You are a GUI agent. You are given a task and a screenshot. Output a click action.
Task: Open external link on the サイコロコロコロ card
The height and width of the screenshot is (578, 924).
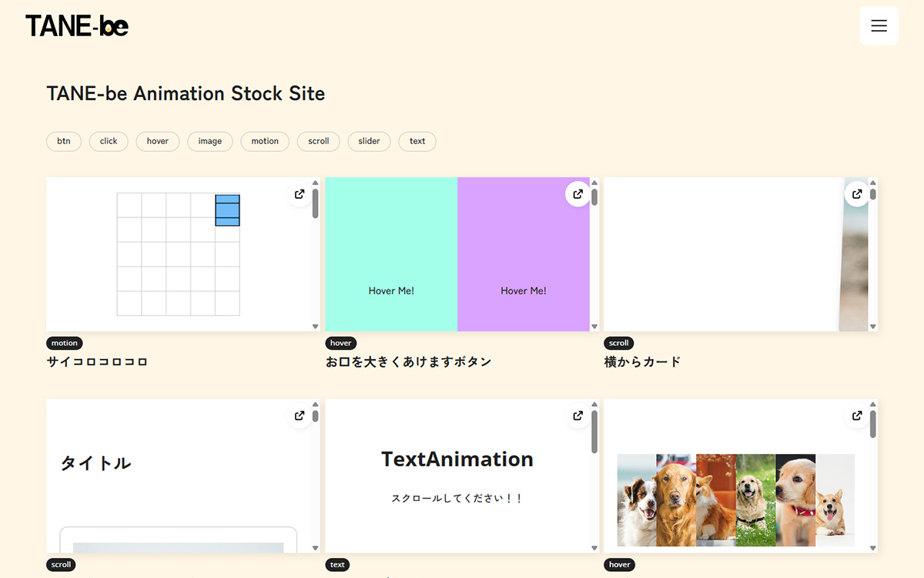point(299,194)
